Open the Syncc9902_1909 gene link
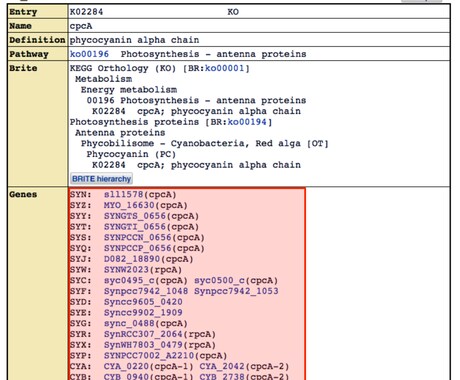 pyautogui.click(x=143, y=313)
